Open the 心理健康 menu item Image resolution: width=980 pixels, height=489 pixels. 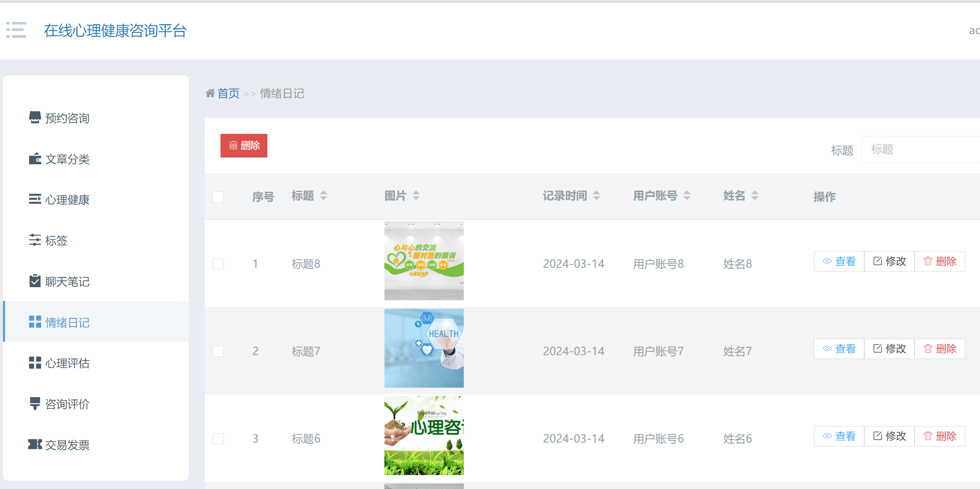tap(67, 200)
